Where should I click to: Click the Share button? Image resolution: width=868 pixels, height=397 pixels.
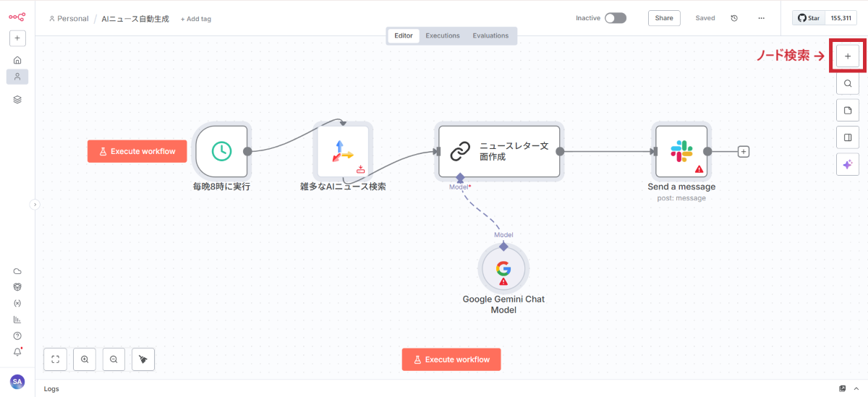coord(663,18)
